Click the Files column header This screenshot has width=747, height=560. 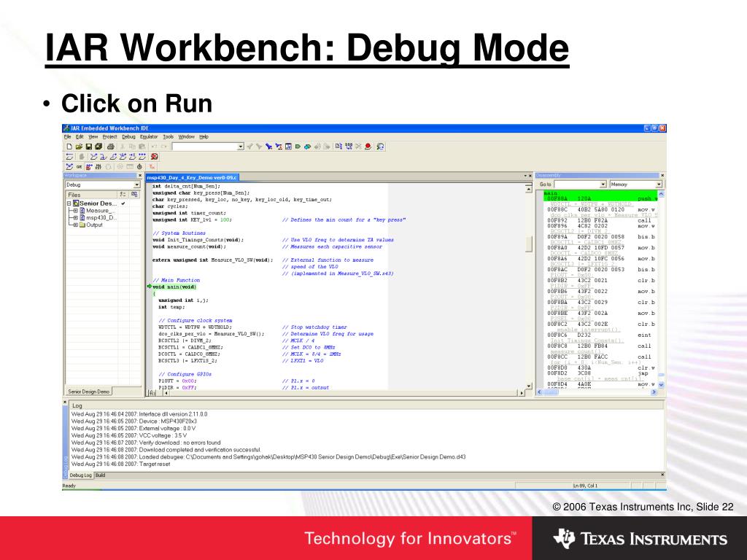(x=91, y=195)
